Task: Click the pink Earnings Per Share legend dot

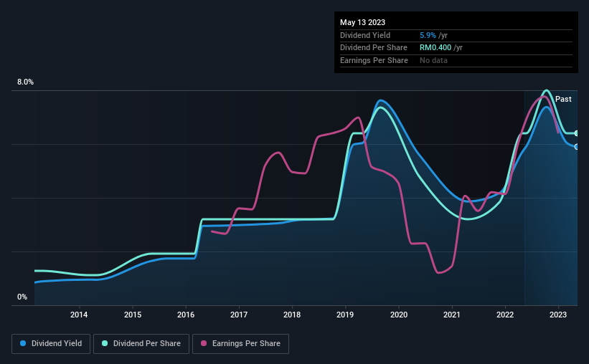Action: (204, 343)
